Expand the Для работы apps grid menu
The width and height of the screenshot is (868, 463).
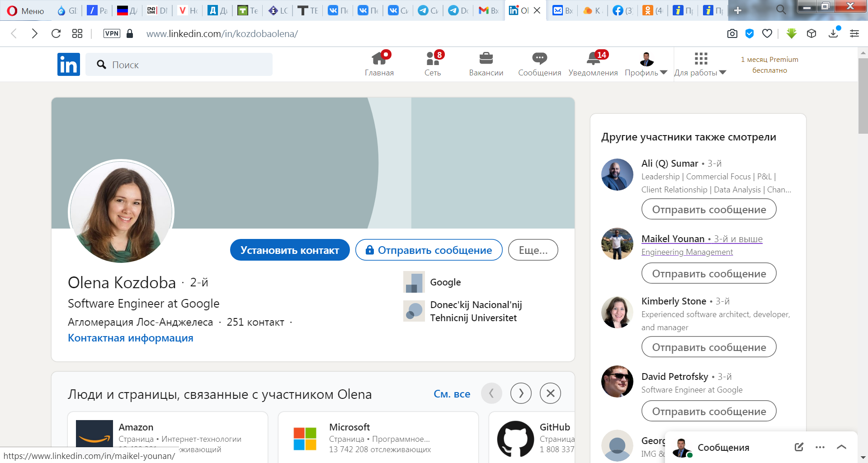700,64
